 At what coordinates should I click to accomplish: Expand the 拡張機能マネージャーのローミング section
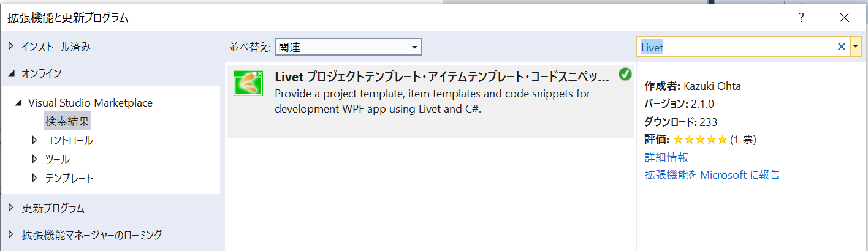pos(12,234)
